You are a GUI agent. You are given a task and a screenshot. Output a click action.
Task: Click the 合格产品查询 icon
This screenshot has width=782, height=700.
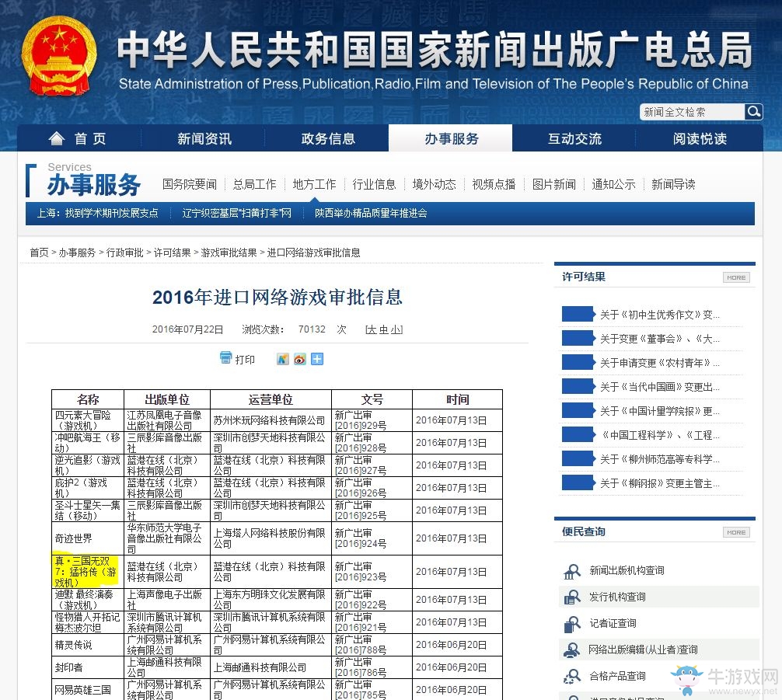click(572, 676)
